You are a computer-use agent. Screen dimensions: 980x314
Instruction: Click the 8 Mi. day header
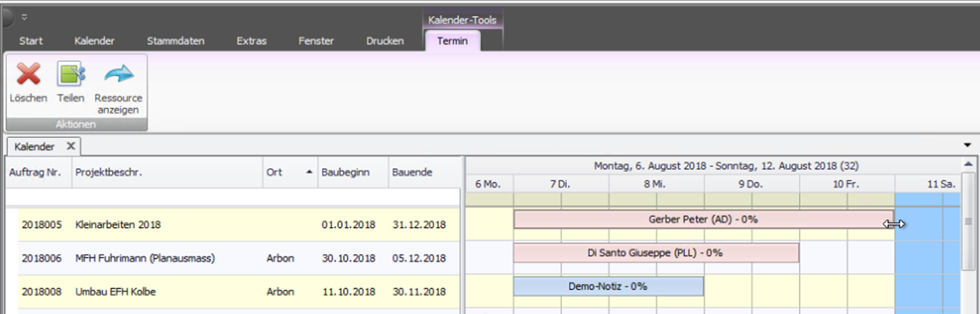[x=656, y=184]
